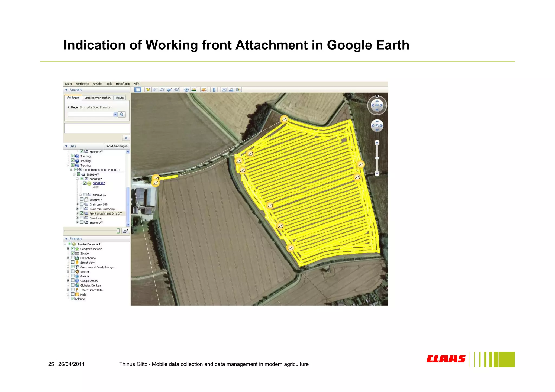Enable the Downtime checkbox
The width and height of the screenshot is (555, 392).
(x=82, y=218)
